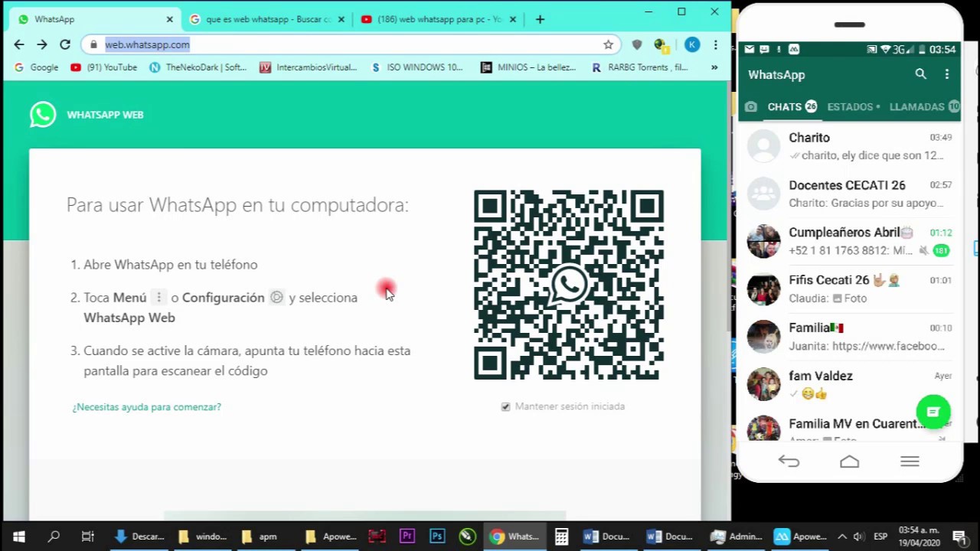Open the RARBG Torrents bookmark

639,67
